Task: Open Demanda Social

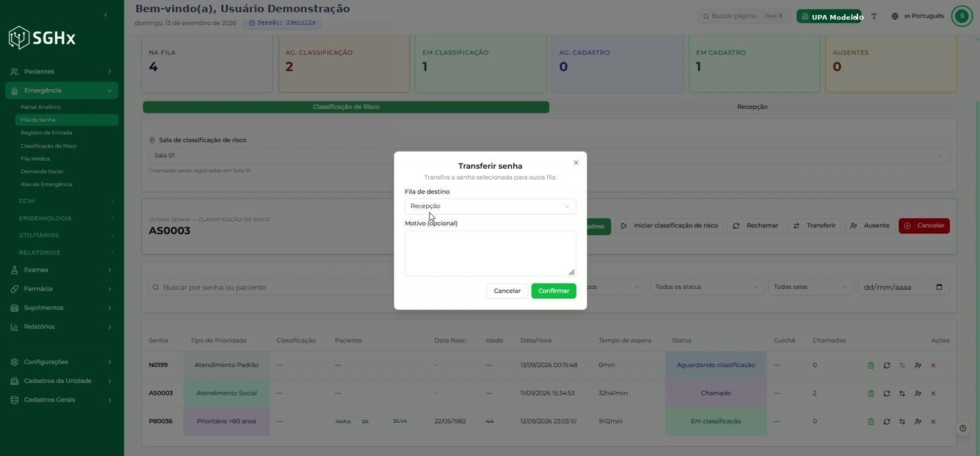Action: click(42, 172)
